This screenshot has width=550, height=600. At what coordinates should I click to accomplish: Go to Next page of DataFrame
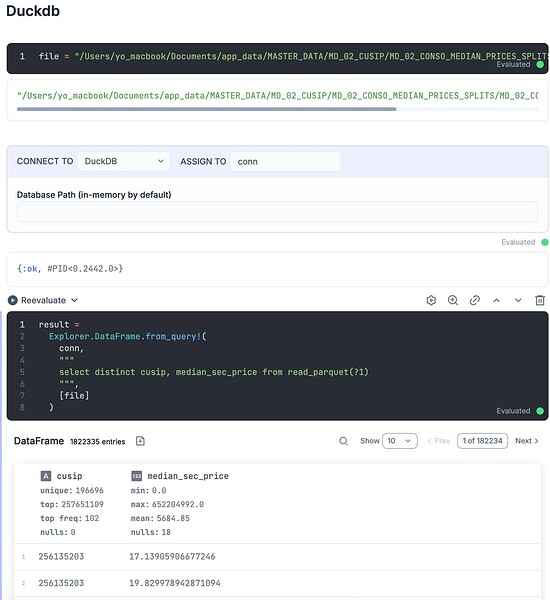coord(527,441)
